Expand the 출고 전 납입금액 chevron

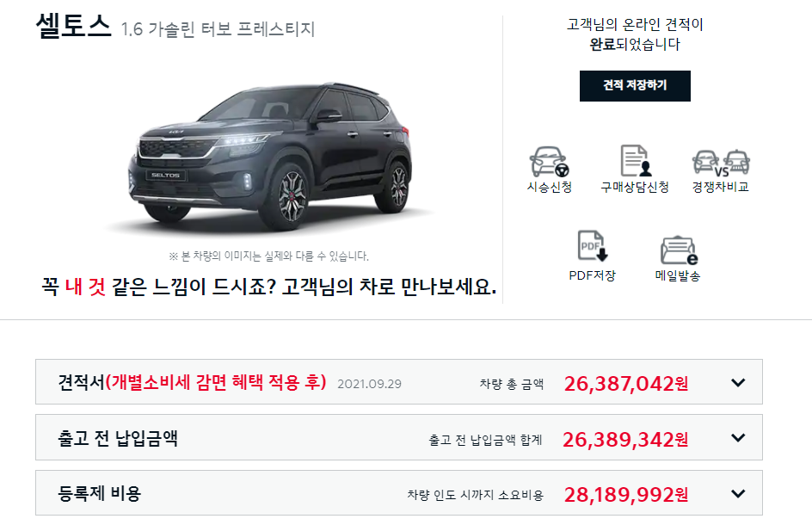(x=738, y=438)
